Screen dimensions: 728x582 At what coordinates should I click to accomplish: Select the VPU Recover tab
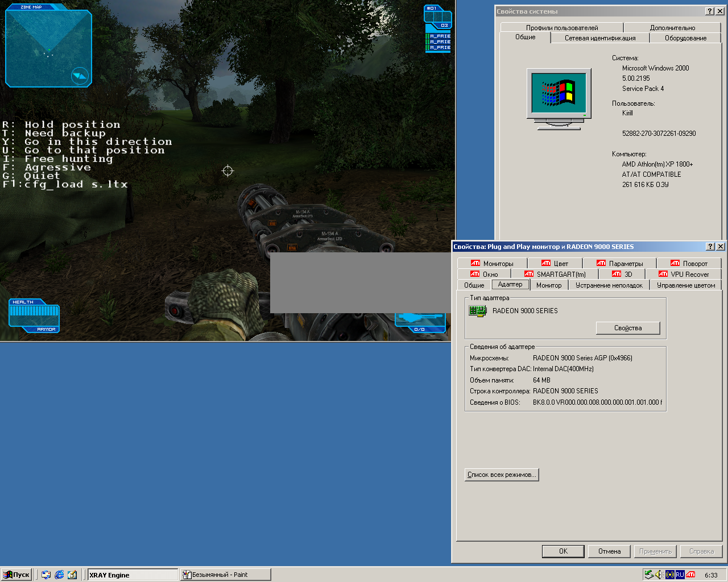(684, 274)
